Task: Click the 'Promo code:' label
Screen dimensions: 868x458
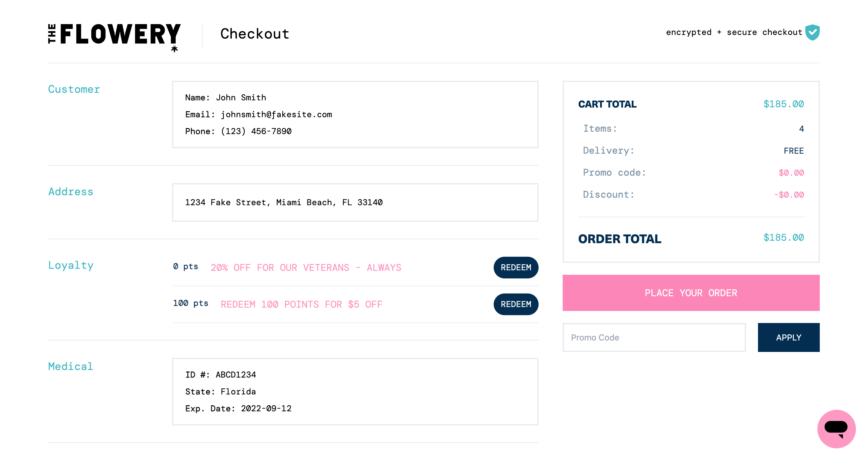Action: (614, 172)
